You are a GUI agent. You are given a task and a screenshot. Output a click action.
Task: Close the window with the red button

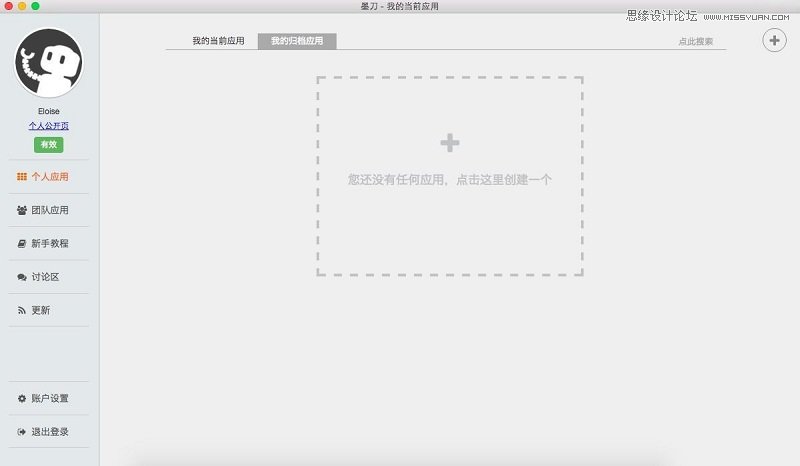pyautogui.click(x=9, y=6)
